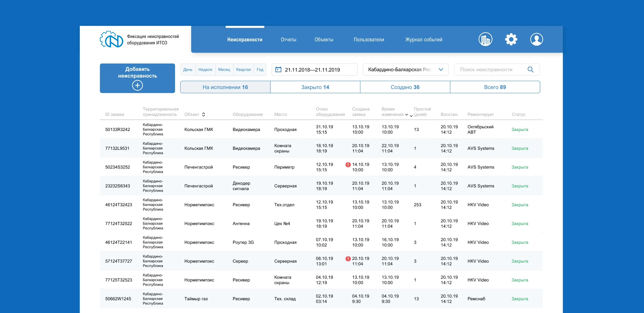Show Создано 36 requests
This screenshot has width=644, height=313.
pos(405,87)
